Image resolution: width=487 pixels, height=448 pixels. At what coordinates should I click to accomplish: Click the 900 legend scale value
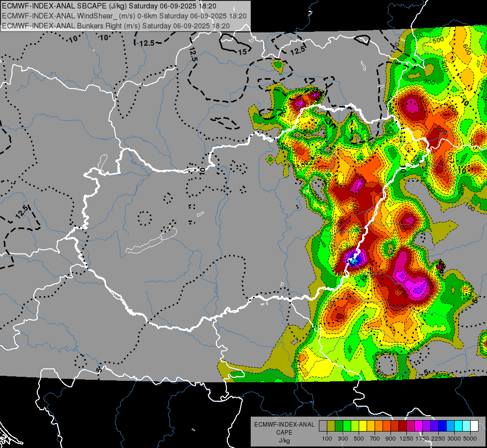tap(390, 439)
